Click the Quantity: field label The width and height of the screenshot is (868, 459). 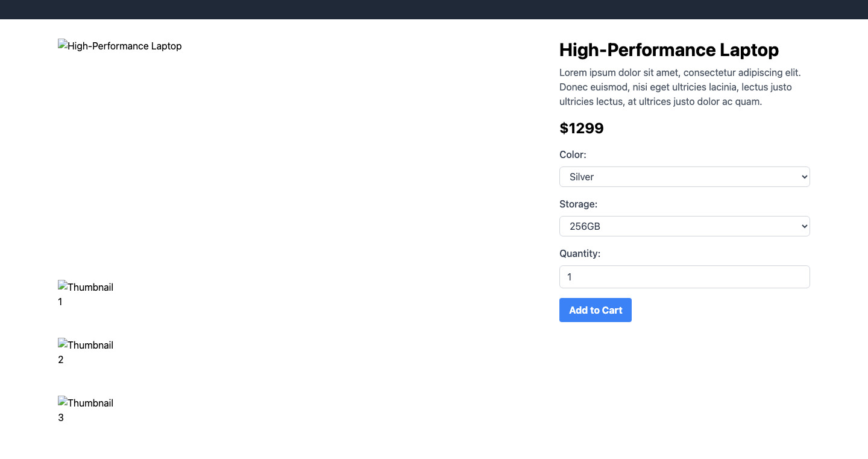click(x=580, y=253)
